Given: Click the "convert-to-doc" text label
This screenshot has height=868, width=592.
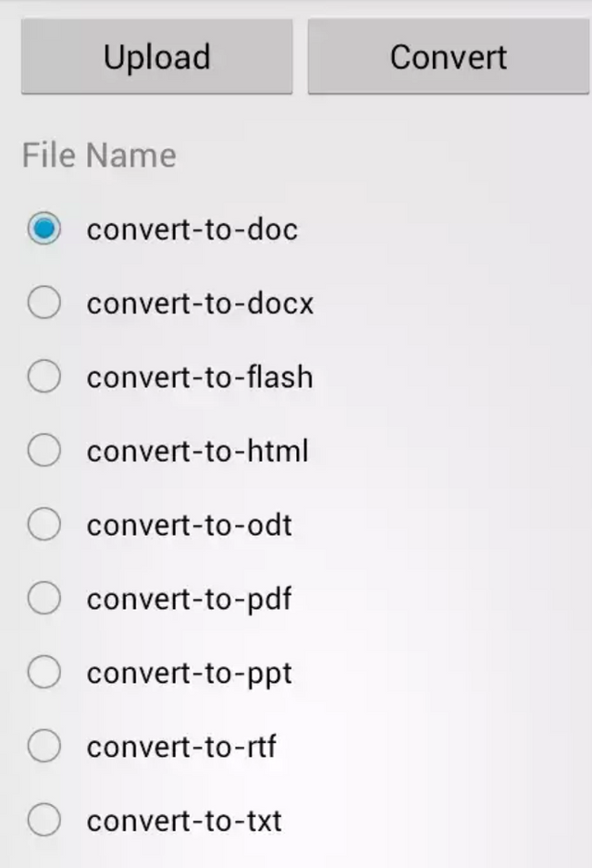Looking at the screenshot, I should click(x=192, y=229).
